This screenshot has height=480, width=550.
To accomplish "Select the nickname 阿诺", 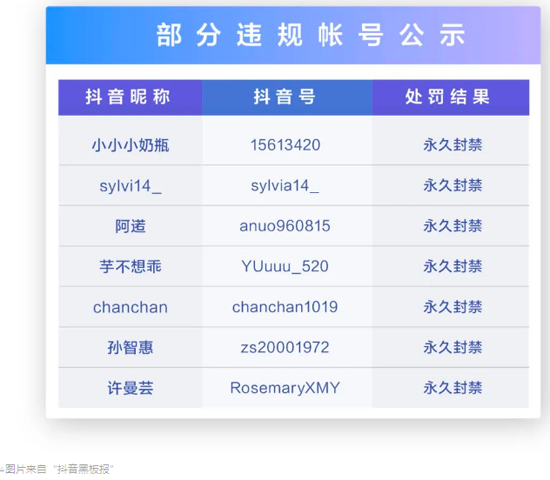I will (130, 226).
